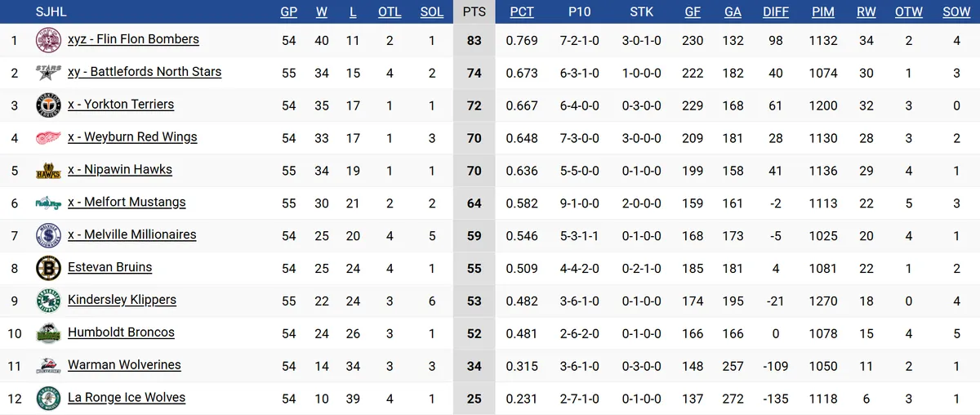980x415 pixels.
Task: Sort by the PCT column header
Action: [522, 12]
